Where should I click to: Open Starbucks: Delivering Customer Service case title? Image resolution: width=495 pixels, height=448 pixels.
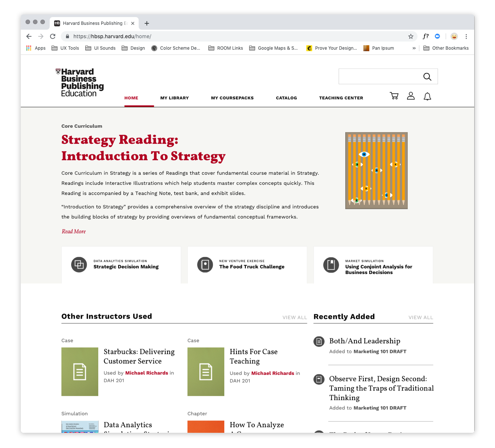(x=139, y=356)
